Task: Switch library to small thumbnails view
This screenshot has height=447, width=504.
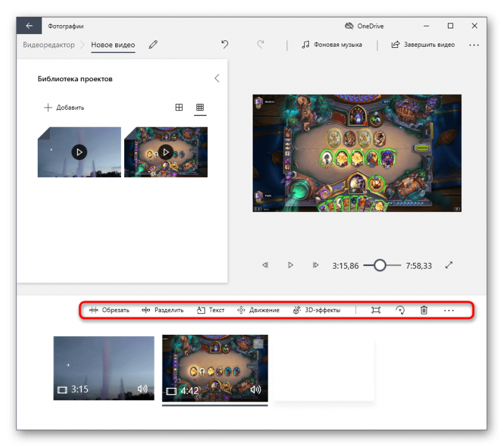Action: tap(200, 108)
